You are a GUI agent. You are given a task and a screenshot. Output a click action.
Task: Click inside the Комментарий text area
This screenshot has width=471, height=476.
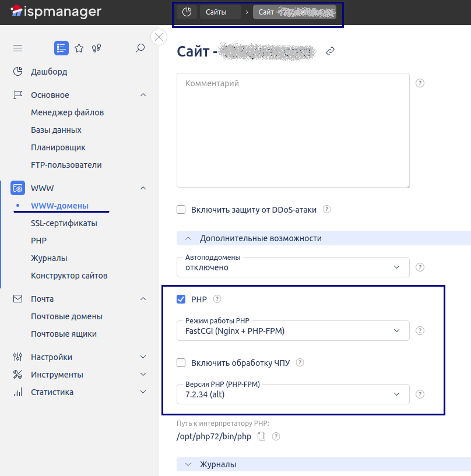[293, 130]
